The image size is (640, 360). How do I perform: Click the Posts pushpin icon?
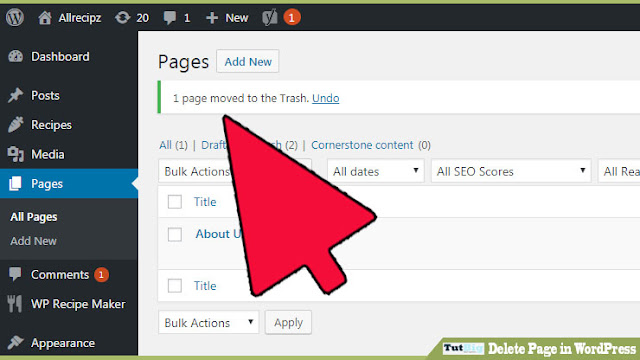point(16,96)
